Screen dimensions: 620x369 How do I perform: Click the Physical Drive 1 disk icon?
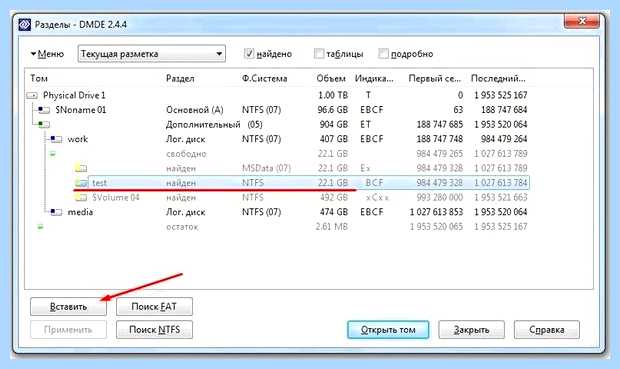[x=32, y=95]
